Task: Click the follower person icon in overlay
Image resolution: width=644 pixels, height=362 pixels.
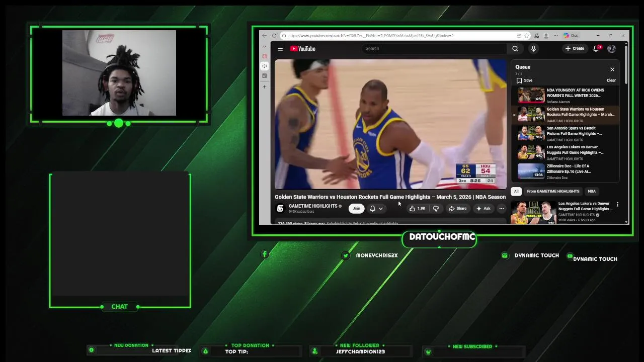Action: point(314,351)
